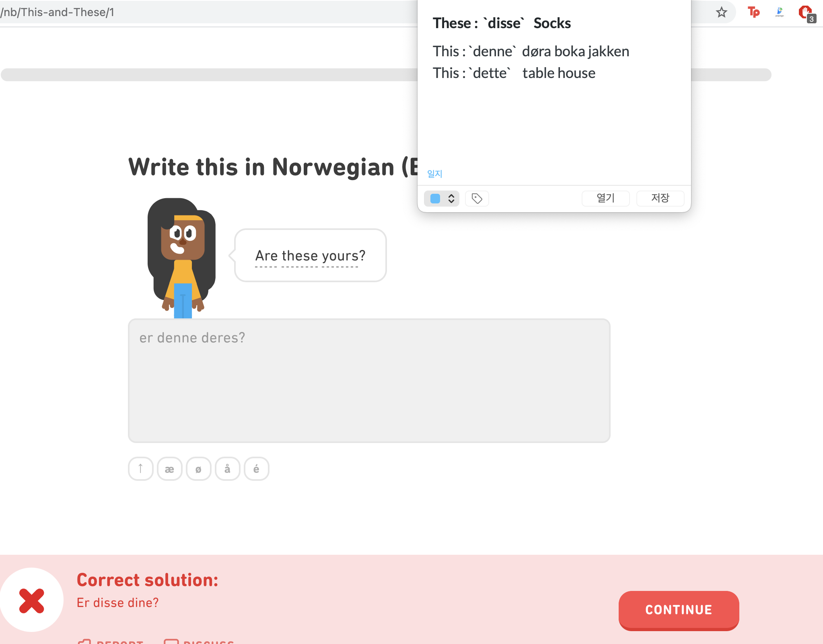Bookmark this page with the star icon
The height and width of the screenshot is (644, 823).
click(721, 12)
